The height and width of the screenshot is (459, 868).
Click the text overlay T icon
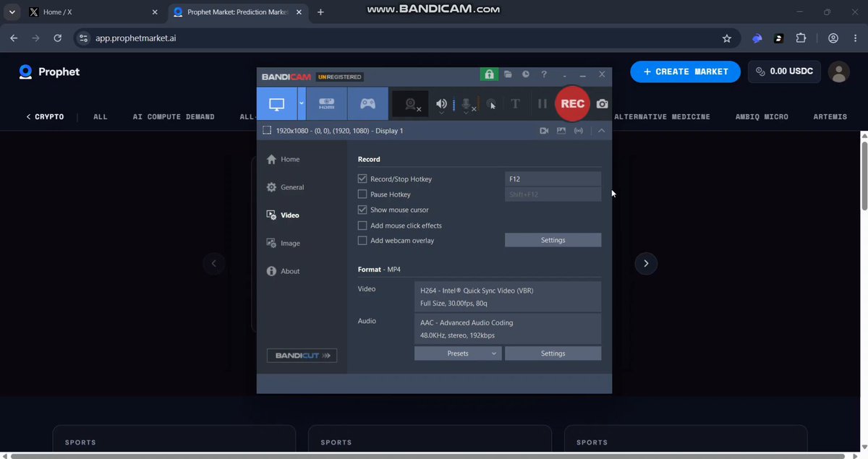tap(515, 104)
